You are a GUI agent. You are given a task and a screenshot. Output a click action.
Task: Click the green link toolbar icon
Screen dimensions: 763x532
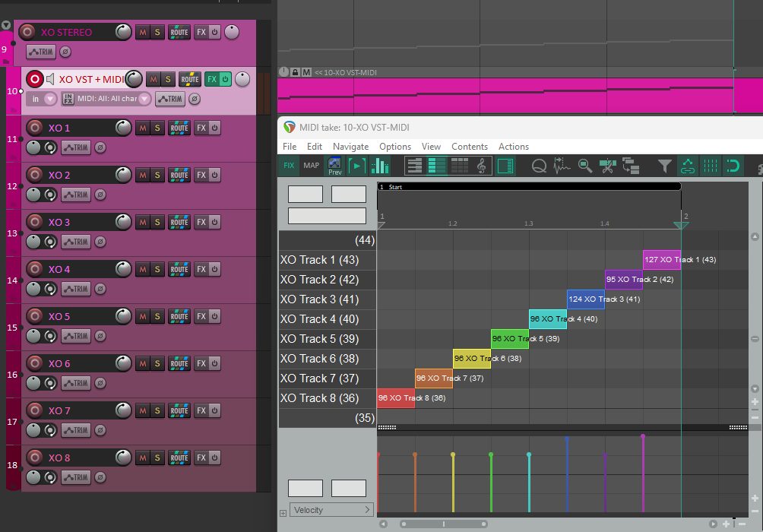(x=688, y=166)
